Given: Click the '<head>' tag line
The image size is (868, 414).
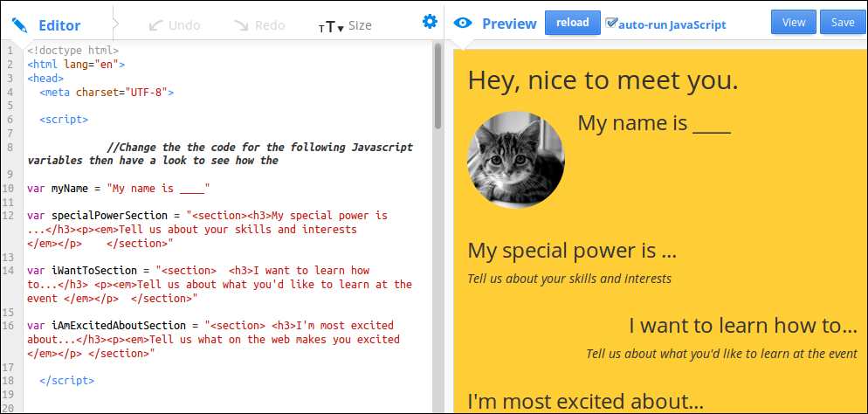Looking at the screenshot, I should (45, 78).
